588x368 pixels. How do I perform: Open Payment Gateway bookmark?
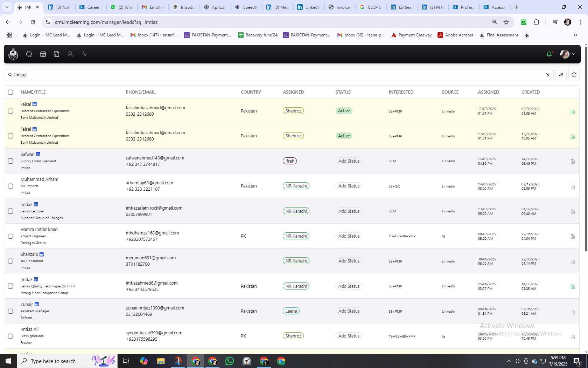pyautogui.click(x=411, y=35)
